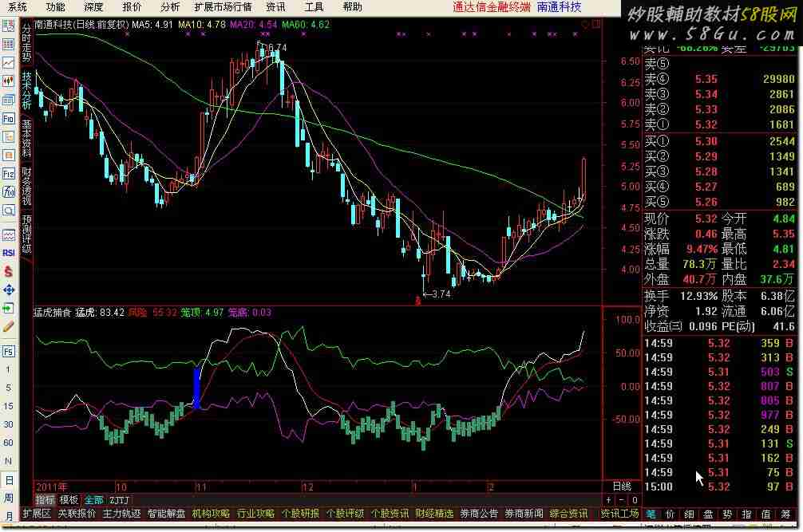Select the 30-minute period
Viewport: 803px width, 532px height.
click(8, 424)
